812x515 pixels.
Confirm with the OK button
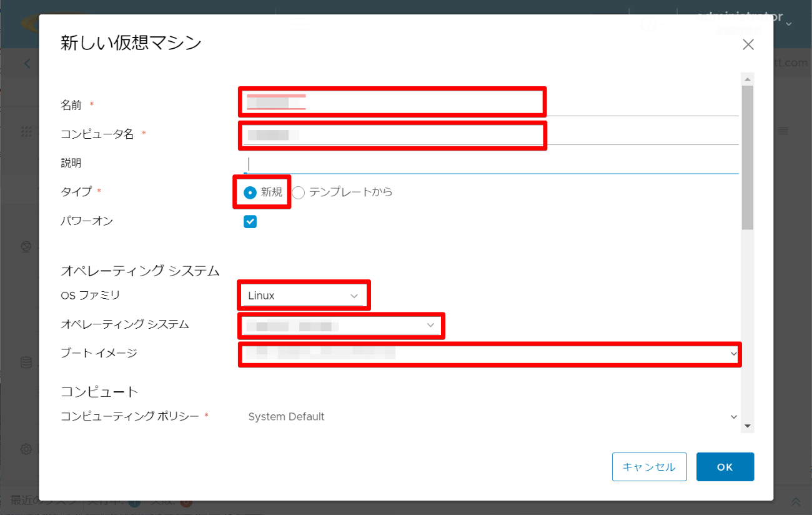click(725, 467)
